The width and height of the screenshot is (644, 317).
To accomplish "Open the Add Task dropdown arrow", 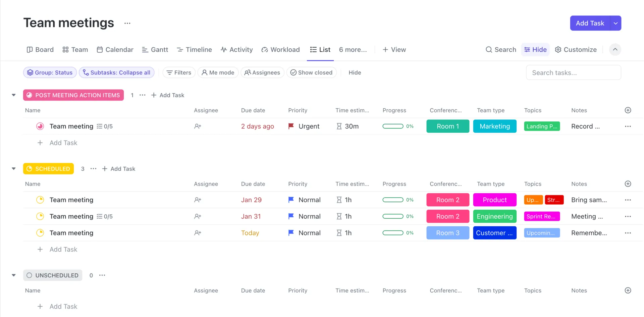I will coord(615,23).
